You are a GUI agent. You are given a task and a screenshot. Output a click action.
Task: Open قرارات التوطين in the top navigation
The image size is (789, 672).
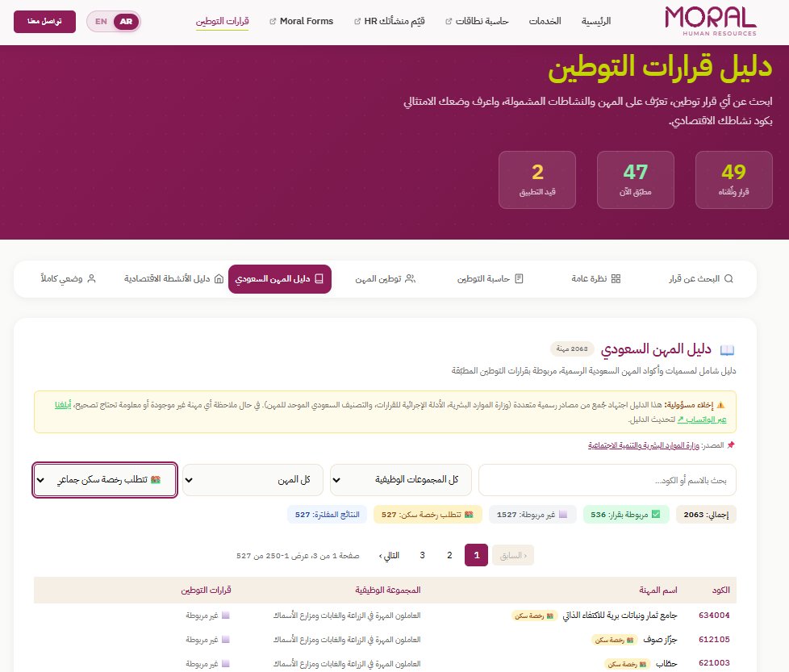[222, 21]
